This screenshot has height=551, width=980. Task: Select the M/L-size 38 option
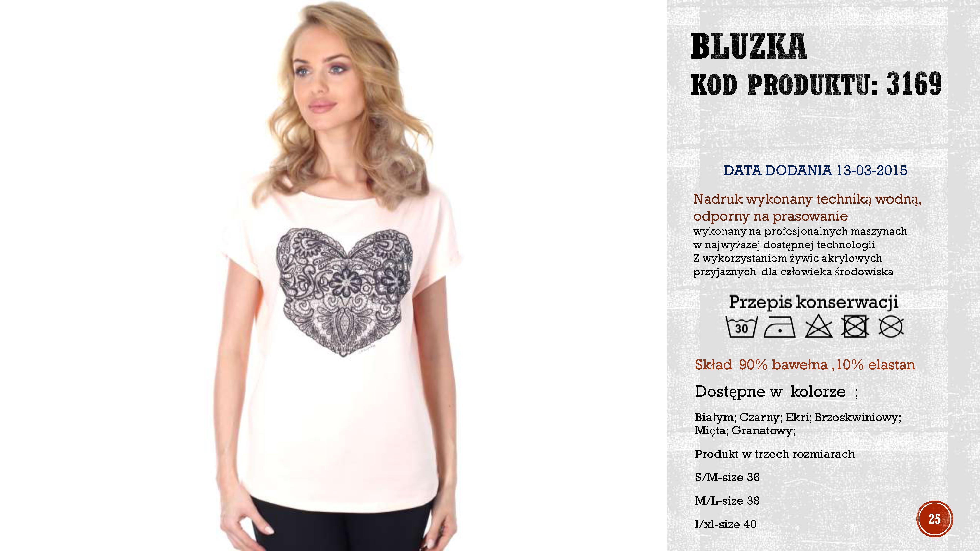pos(727,501)
